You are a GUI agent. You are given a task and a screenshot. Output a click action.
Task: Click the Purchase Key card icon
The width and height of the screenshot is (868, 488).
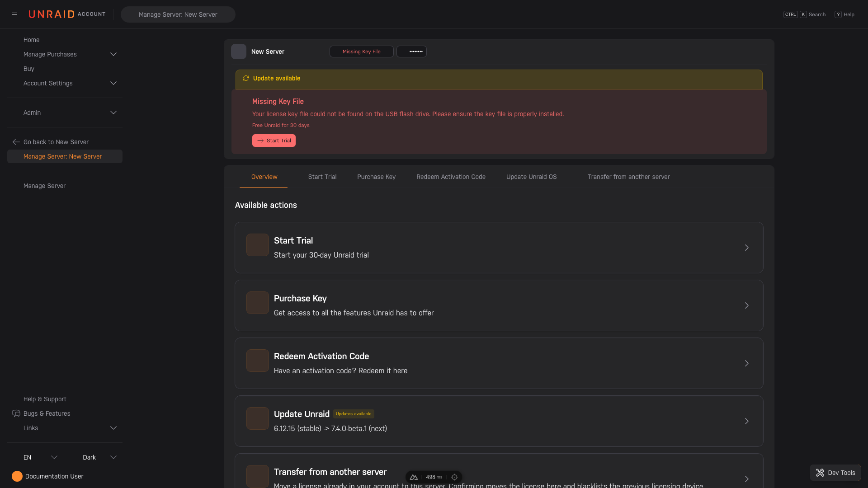coord(258,303)
